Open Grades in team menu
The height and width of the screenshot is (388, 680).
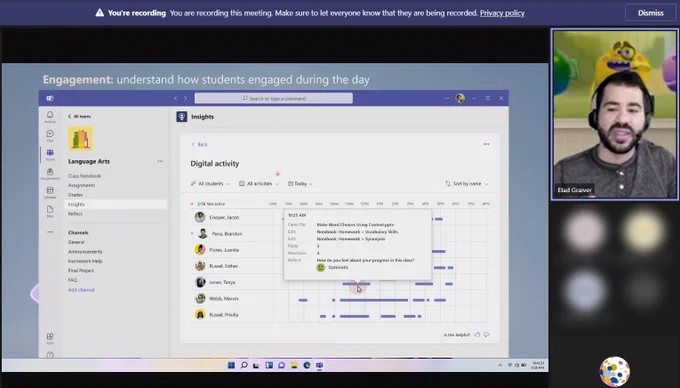(75, 195)
